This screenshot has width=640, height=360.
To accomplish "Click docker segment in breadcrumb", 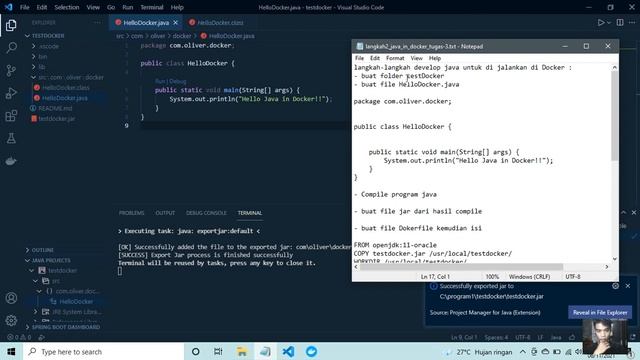I will [182, 36].
